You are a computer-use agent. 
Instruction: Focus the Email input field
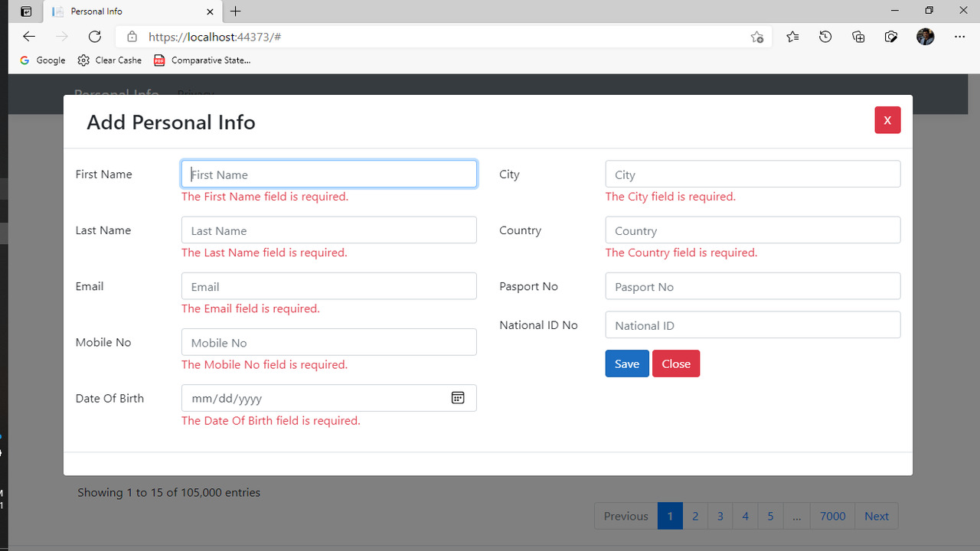[x=328, y=286]
